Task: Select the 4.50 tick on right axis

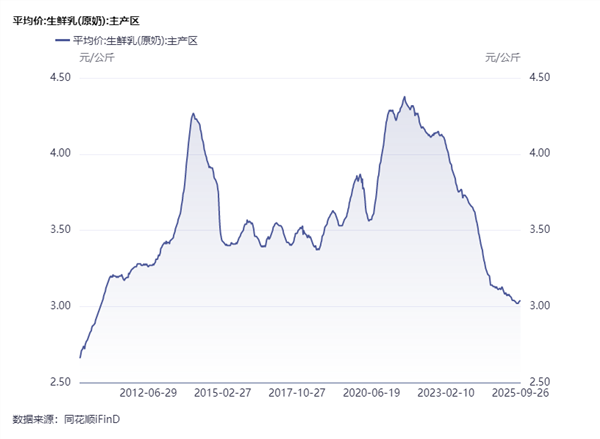Action: pos(543,77)
